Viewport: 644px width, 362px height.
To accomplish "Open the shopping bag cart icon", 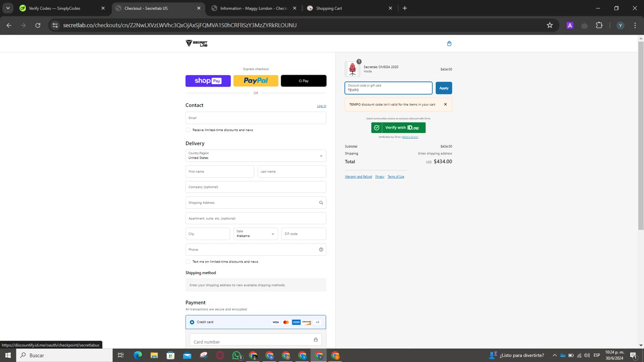I will click(449, 43).
